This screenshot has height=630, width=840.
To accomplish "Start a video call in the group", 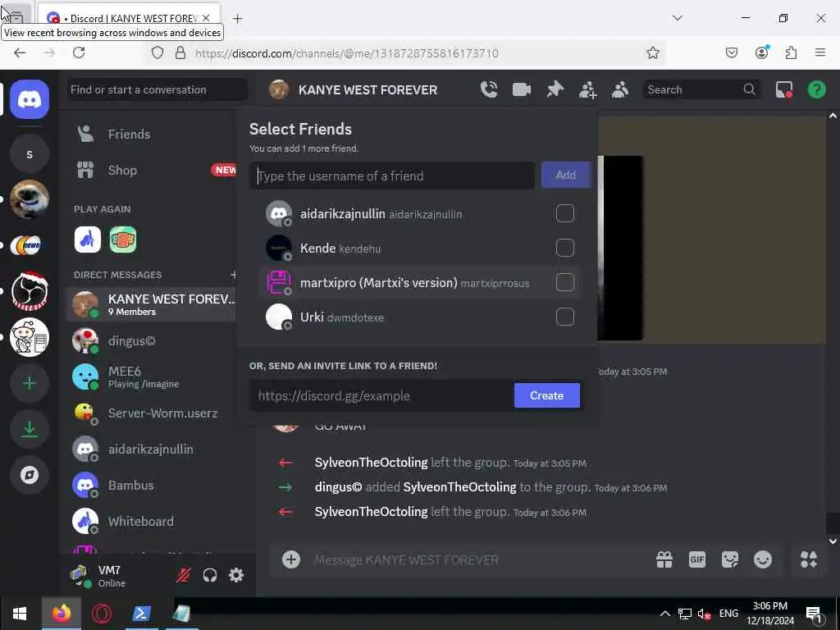I will coord(521,89).
